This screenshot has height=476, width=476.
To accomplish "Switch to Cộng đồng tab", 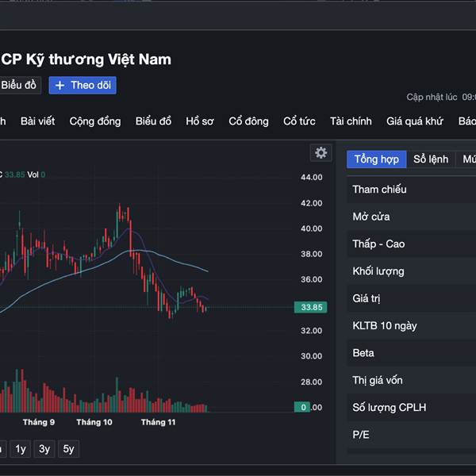I will coord(95,121).
